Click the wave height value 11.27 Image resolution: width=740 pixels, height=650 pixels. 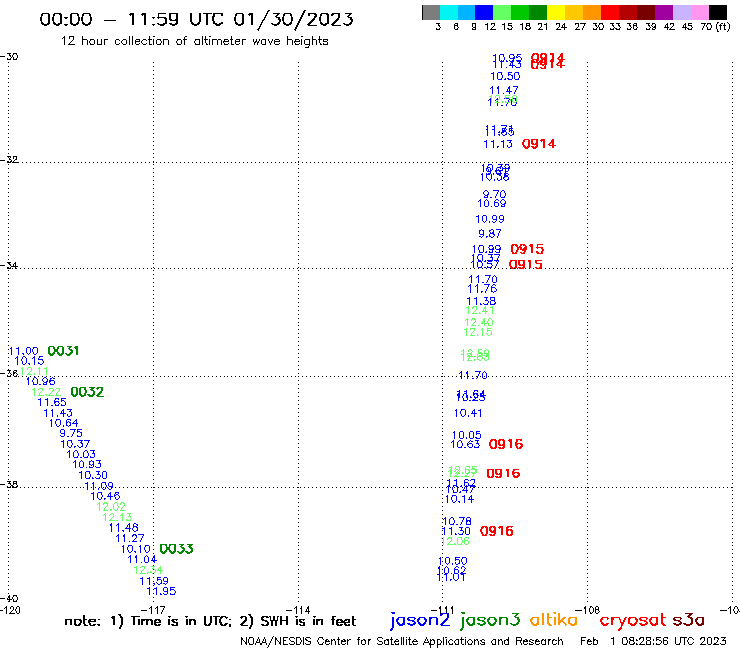130,538
